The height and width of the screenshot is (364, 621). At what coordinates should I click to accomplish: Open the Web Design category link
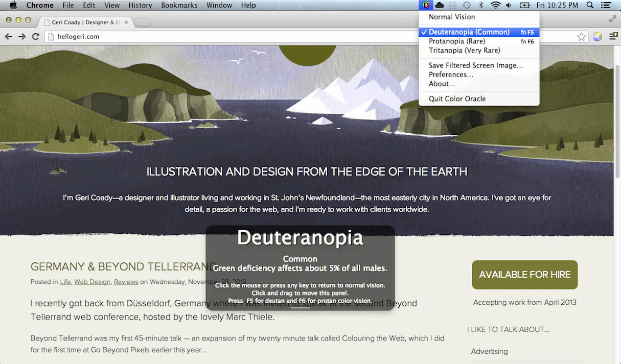[x=92, y=281]
